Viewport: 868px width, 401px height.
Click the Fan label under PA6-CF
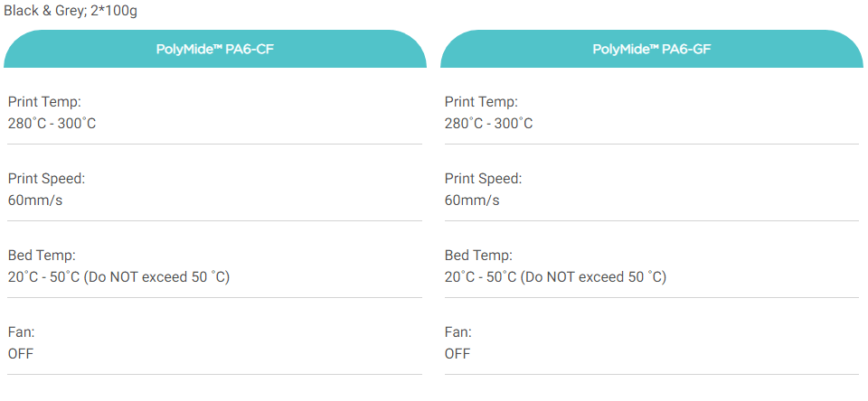click(x=21, y=332)
